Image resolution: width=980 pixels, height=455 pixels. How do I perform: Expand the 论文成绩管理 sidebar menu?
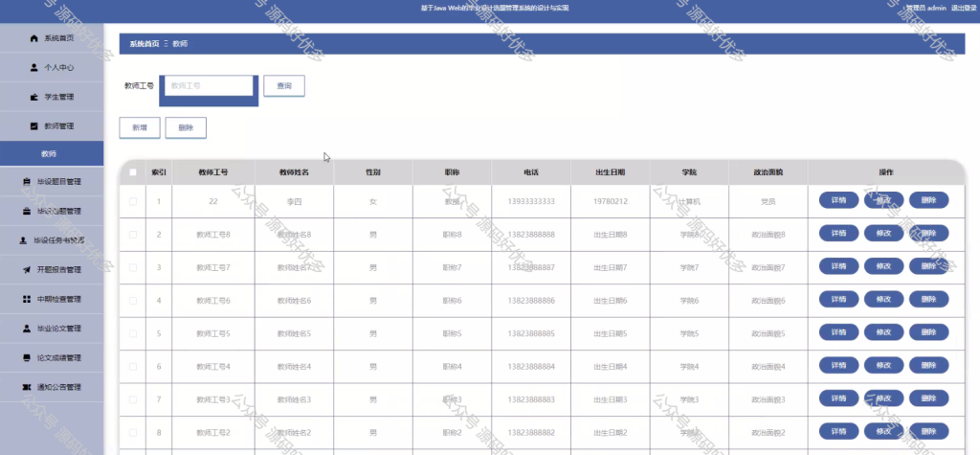[52, 358]
